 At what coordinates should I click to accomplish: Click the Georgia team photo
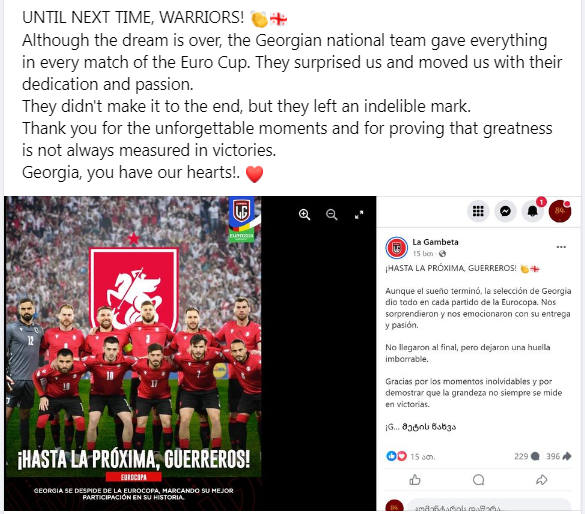(133, 353)
